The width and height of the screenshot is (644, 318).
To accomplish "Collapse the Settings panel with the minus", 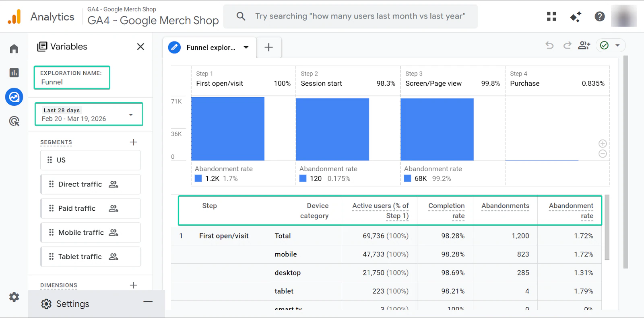I will (x=148, y=302).
